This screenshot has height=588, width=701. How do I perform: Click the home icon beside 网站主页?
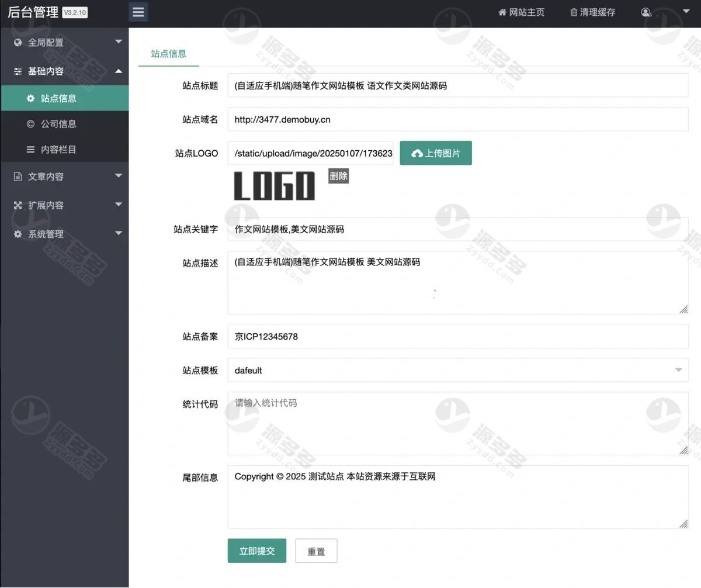(502, 12)
